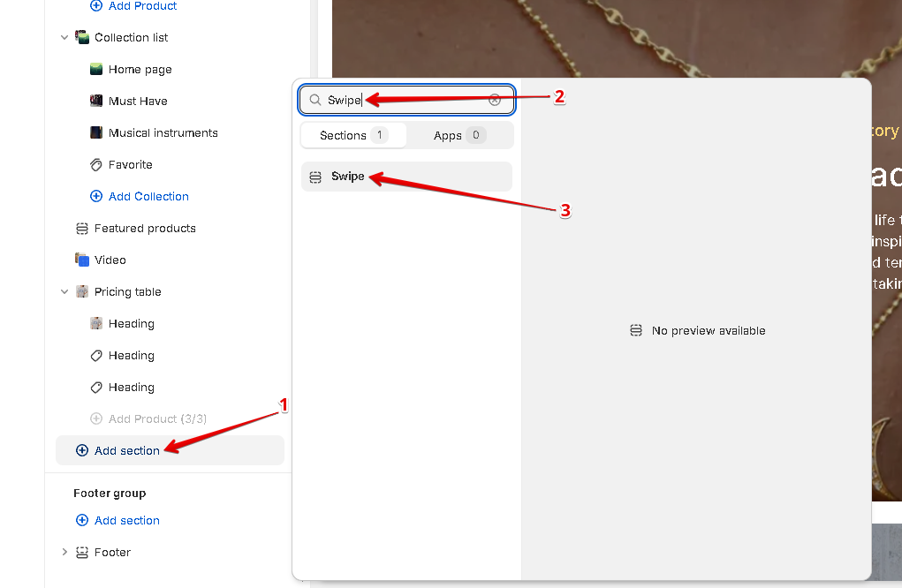Click the plus icon beside Add Collection
Image resolution: width=902 pixels, height=588 pixels.
pyautogui.click(x=96, y=197)
